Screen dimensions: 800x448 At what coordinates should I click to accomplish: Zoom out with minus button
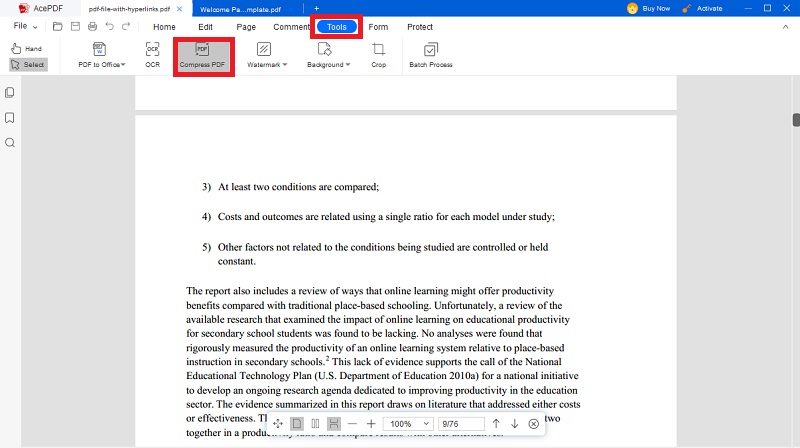coord(352,424)
